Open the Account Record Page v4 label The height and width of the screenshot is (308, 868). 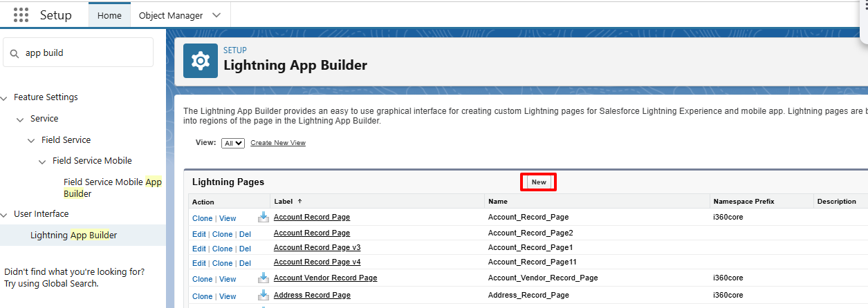click(x=317, y=262)
